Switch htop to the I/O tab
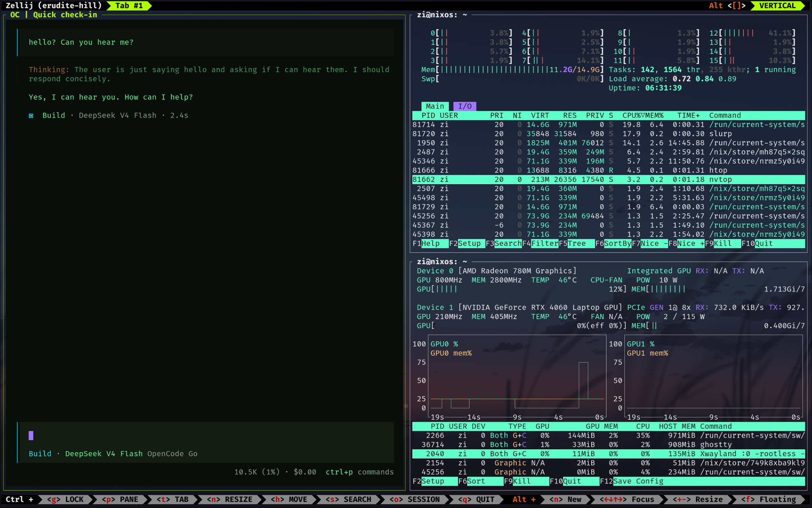 click(x=465, y=106)
